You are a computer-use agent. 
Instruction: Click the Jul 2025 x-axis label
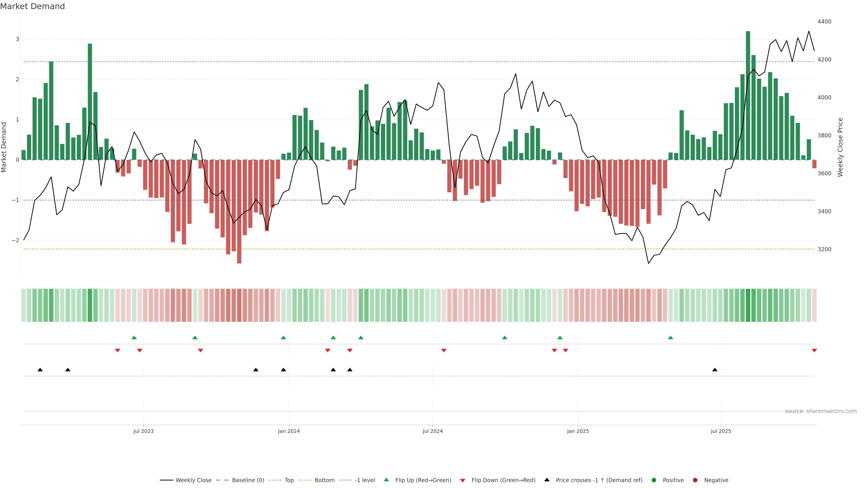click(x=721, y=431)
